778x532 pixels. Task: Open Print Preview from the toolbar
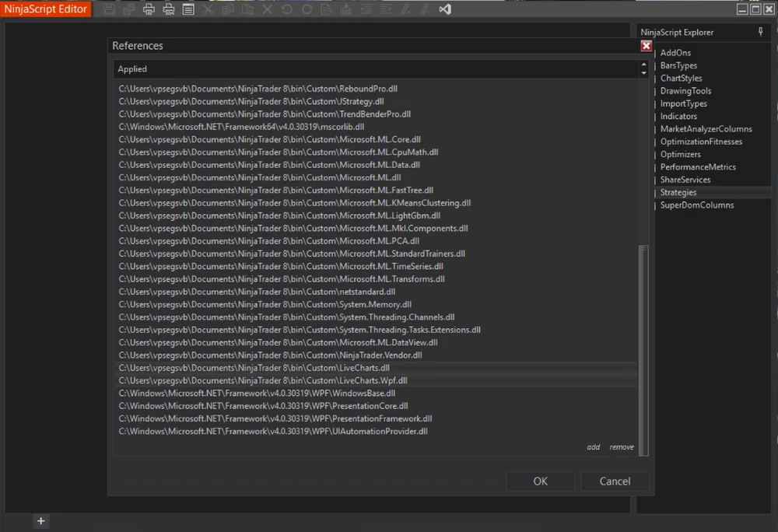point(169,9)
